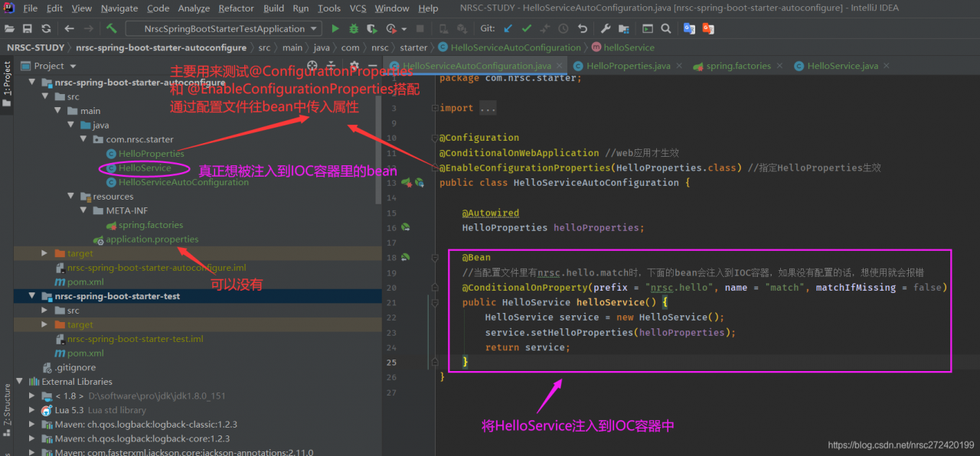Image resolution: width=980 pixels, height=456 pixels.
Task: Select application.properties in the project tree
Action: (152, 239)
